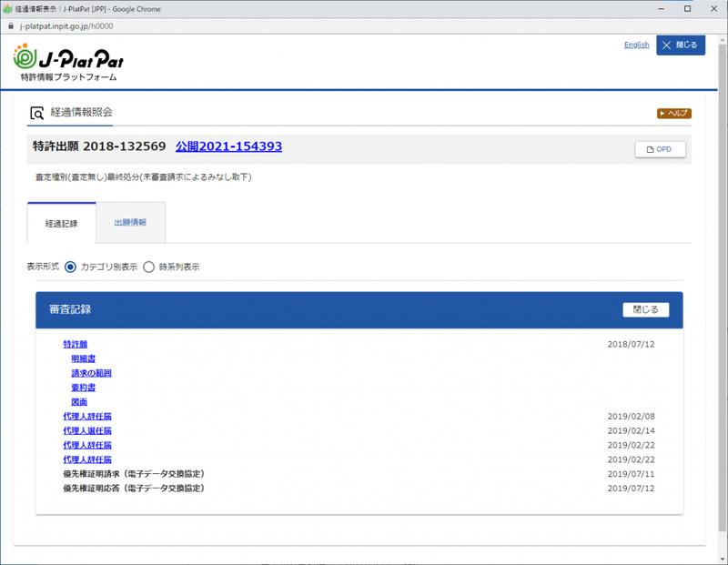Click scrollbar down arrow
Image resolution: width=728 pixels, height=565 pixels.
point(723,559)
